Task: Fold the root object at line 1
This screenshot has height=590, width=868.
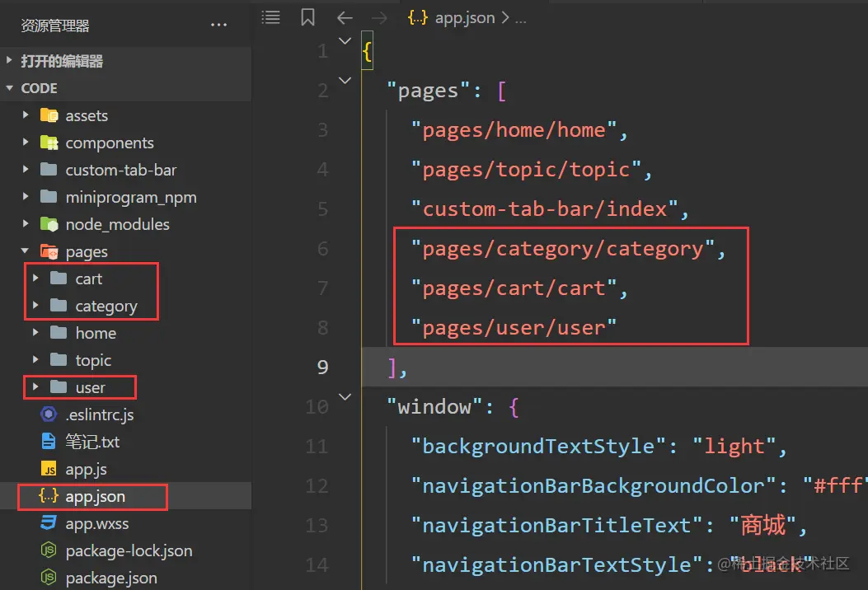Action: 345,41
